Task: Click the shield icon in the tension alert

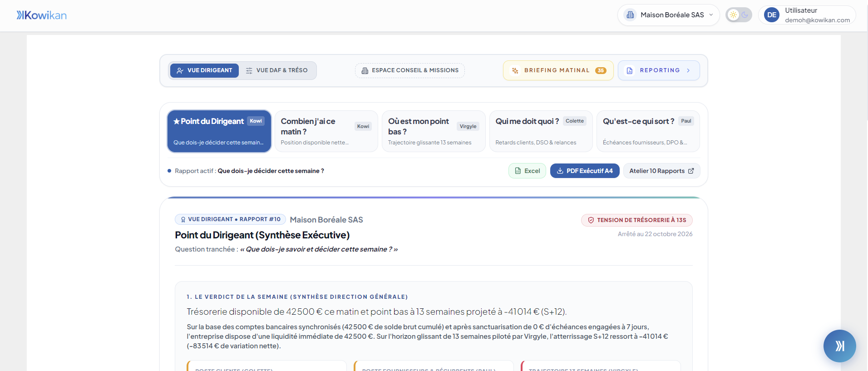Action: pyautogui.click(x=591, y=220)
